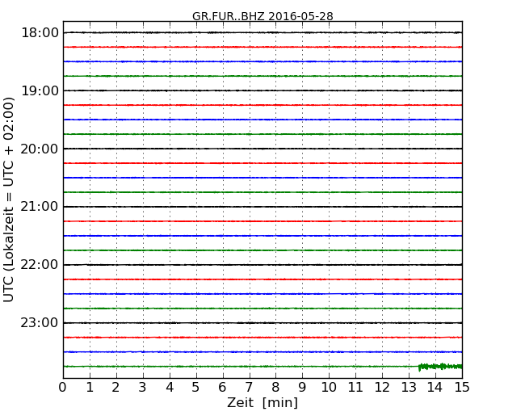The width and height of the screenshot is (525, 420).
Task: Click x-axis tick label 14
Action: click(x=435, y=387)
